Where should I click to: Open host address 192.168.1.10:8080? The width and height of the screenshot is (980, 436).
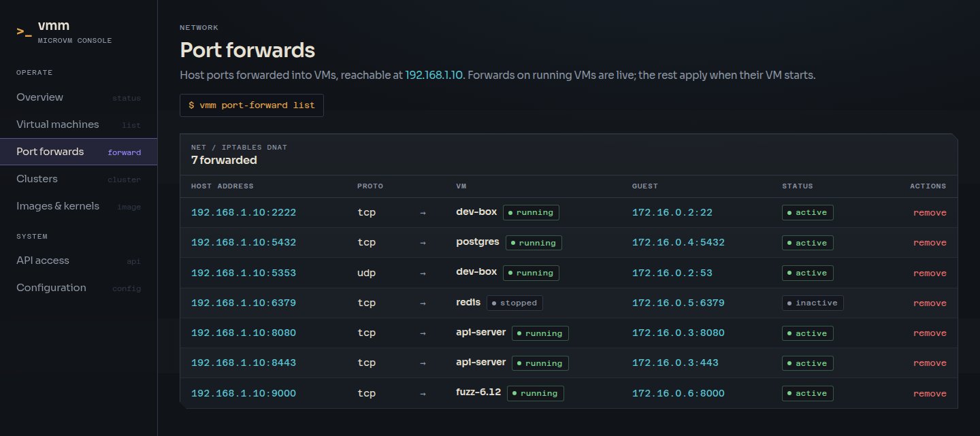pyautogui.click(x=244, y=333)
